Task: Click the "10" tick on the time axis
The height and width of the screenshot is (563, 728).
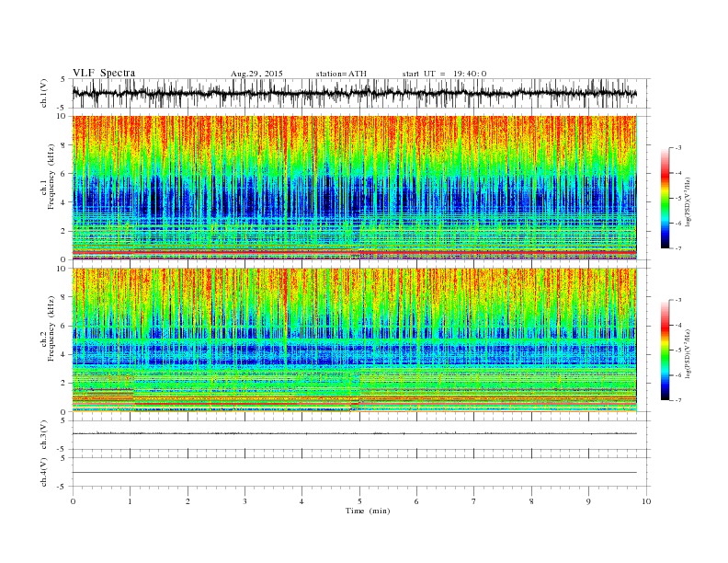Action: coord(646,501)
